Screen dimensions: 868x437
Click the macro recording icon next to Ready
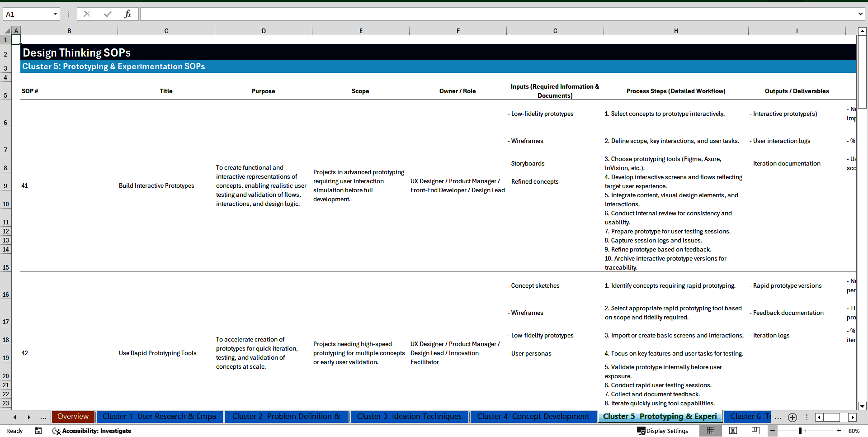click(38, 431)
